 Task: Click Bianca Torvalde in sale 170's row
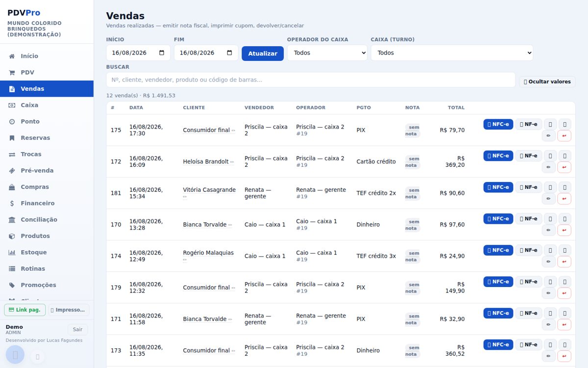pyautogui.click(x=205, y=225)
